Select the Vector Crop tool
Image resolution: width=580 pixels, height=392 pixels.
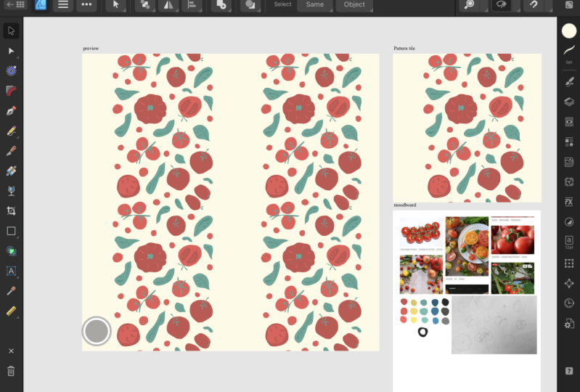coord(11,211)
